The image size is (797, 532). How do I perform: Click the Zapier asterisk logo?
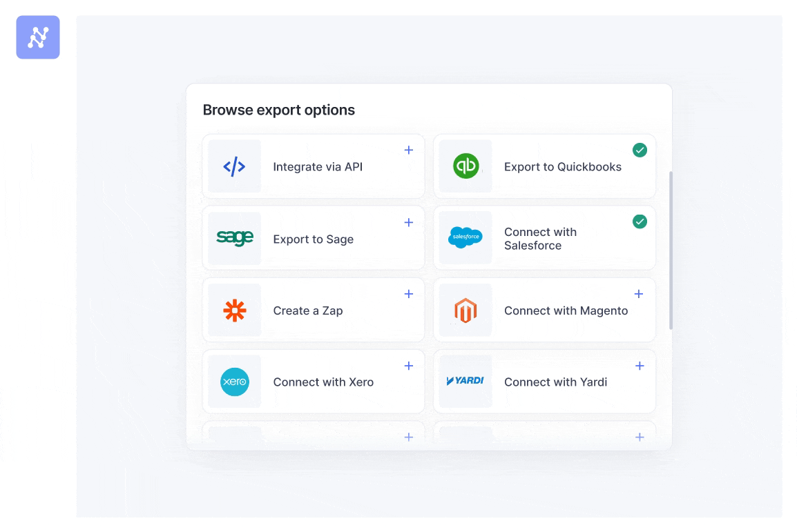coord(234,311)
